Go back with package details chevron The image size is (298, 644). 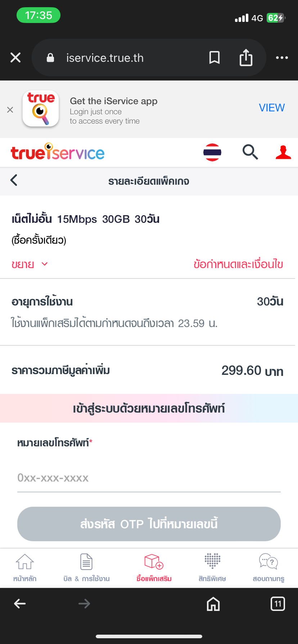[x=14, y=180]
